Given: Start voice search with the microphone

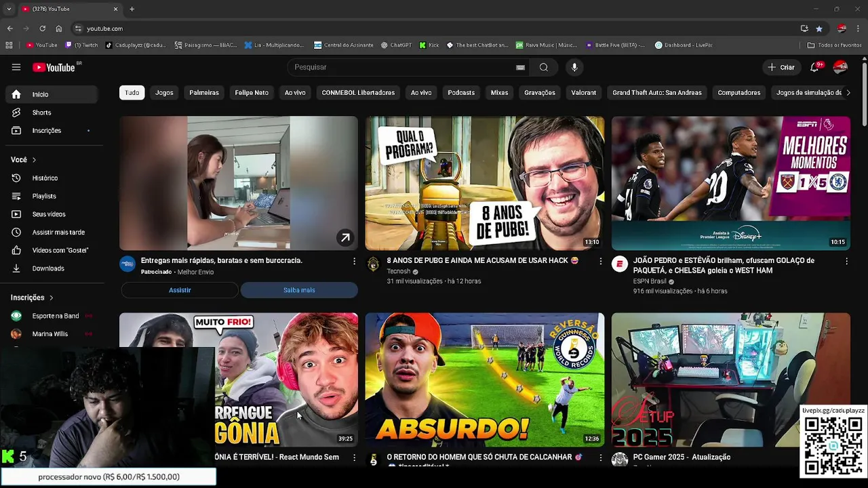Looking at the screenshot, I should coord(574,67).
